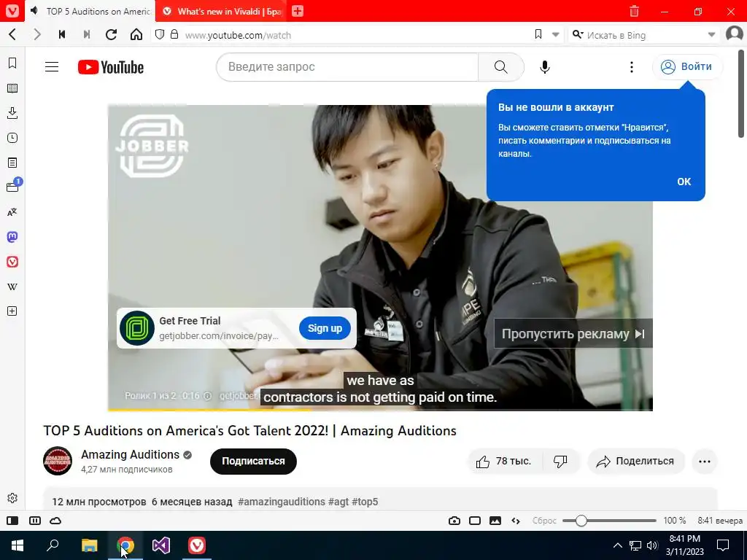Open the Bookmarks panel in sidebar
The image size is (747, 560).
tap(12, 63)
